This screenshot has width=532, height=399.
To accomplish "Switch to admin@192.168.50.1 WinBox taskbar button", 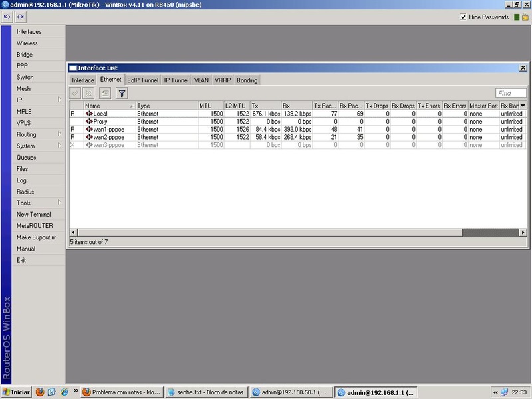I will click(291, 392).
